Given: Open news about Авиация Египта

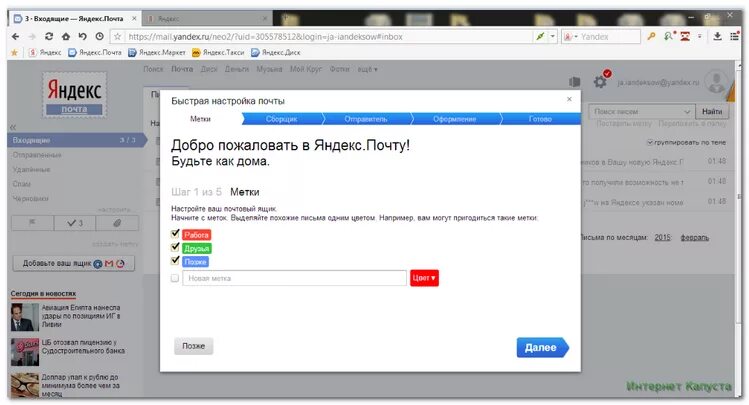Looking at the screenshot, I should click(81, 316).
